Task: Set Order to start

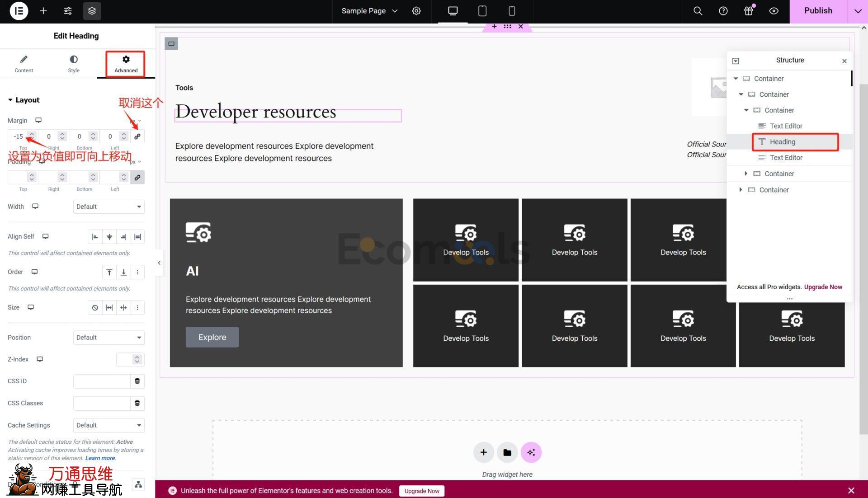Action: point(109,272)
